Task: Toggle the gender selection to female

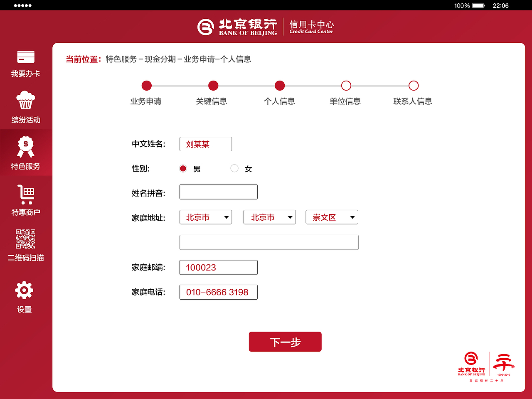Action: click(x=234, y=168)
